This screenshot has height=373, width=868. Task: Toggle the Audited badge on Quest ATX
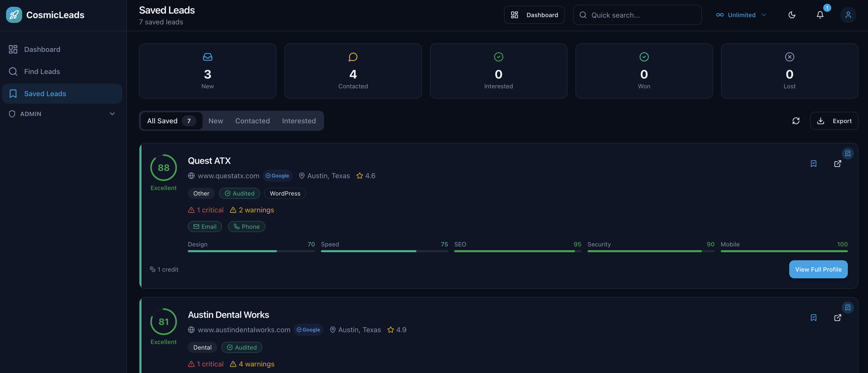[x=240, y=193]
